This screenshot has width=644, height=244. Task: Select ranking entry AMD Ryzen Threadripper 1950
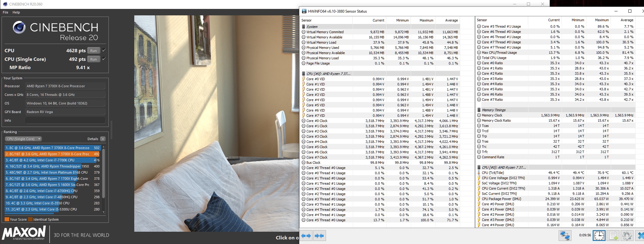(x=53, y=166)
